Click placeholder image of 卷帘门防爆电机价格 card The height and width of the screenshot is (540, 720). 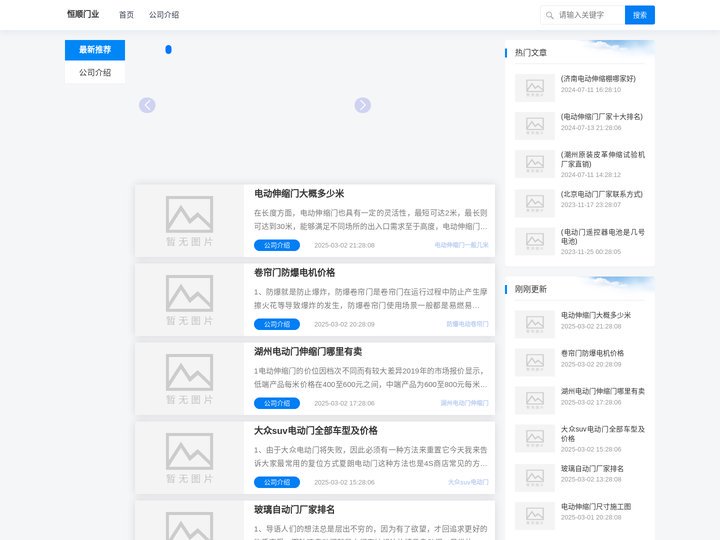click(189, 300)
